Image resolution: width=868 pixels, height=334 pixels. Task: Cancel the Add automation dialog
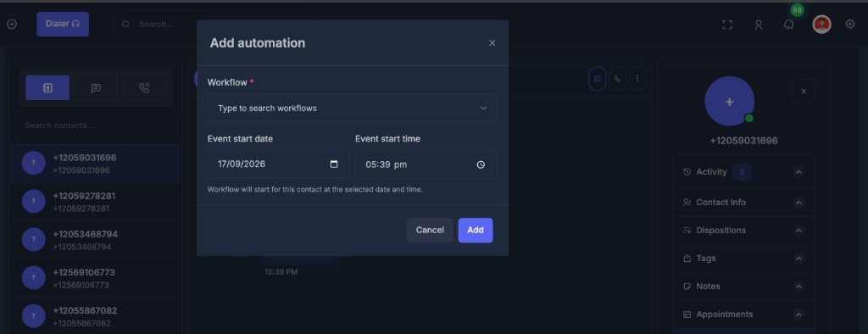point(430,231)
